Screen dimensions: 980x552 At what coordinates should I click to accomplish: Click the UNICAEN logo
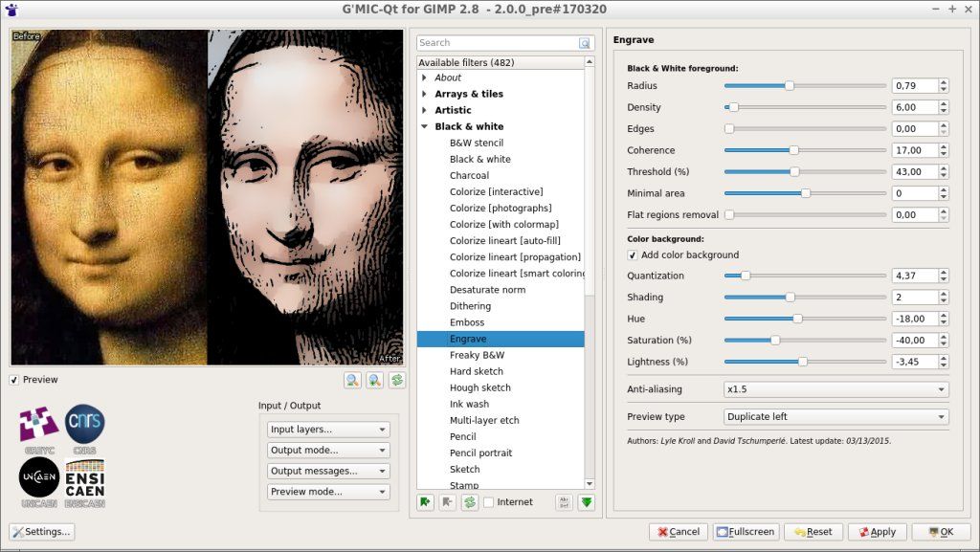pos(39,483)
